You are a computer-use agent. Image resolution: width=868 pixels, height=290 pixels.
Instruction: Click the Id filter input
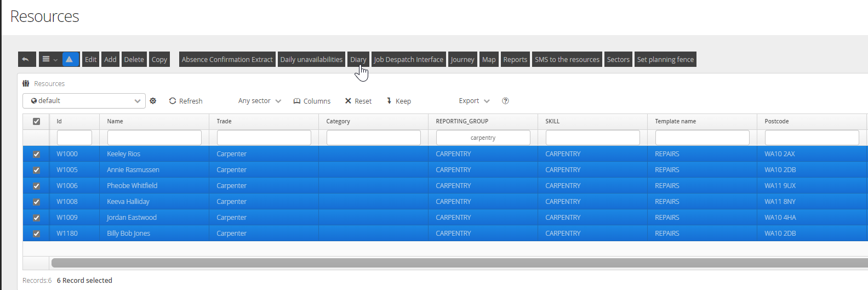[75, 138]
